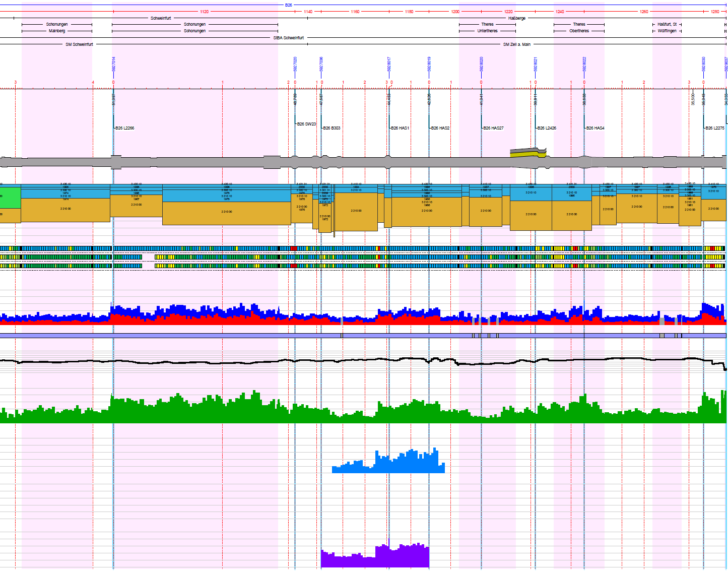Click the B26 HAS4 junction label

[595, 128]
